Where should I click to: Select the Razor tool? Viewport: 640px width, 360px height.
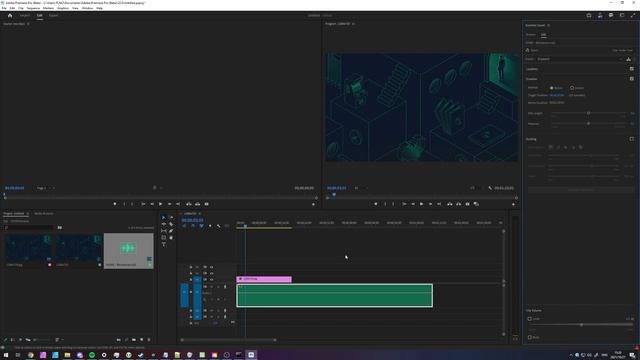tap(171, 224)
